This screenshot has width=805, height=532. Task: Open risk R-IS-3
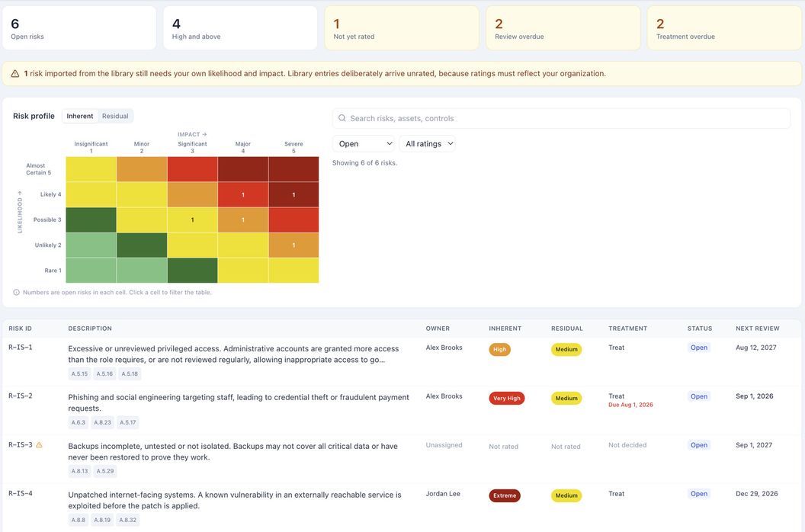(20, 444)
